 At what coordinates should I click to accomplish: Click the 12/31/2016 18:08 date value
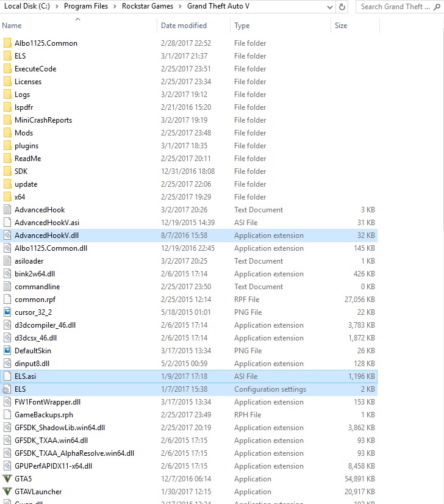pyautogui.click(x=188, y=171)
